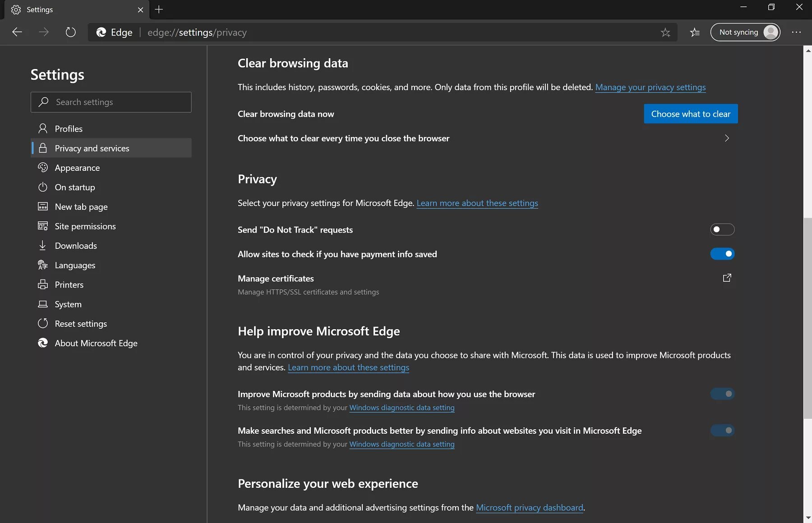The image size is (812, 523).
Task: Click the Search settings field
Action: point(111,102)
